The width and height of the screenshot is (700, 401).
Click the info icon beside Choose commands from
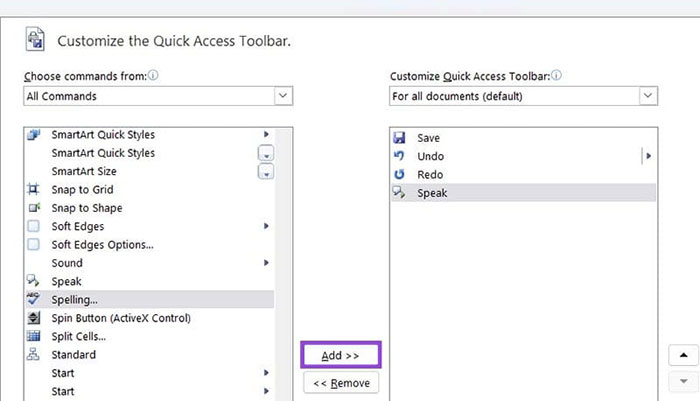[x=154, y=75]
